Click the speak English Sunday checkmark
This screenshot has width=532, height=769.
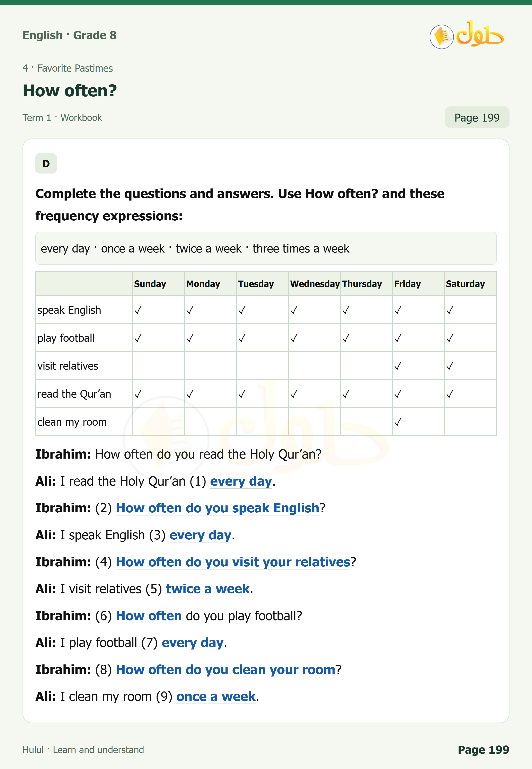138,310
